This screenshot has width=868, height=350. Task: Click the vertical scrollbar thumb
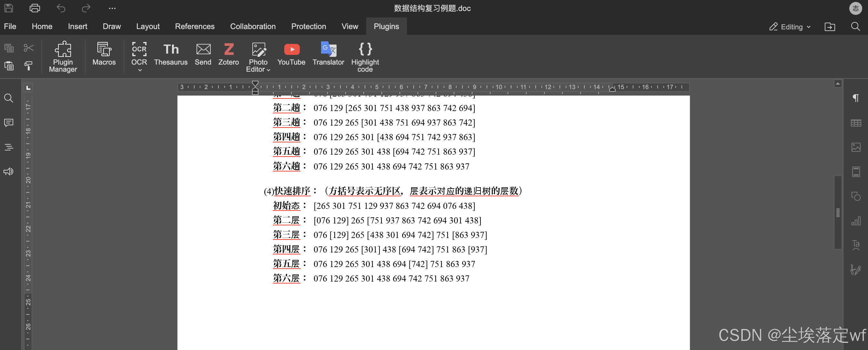(x=838, y=212)
